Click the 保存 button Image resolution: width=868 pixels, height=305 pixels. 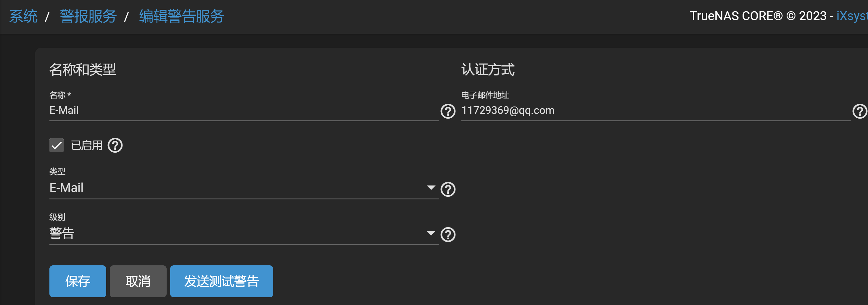point(78,281)
